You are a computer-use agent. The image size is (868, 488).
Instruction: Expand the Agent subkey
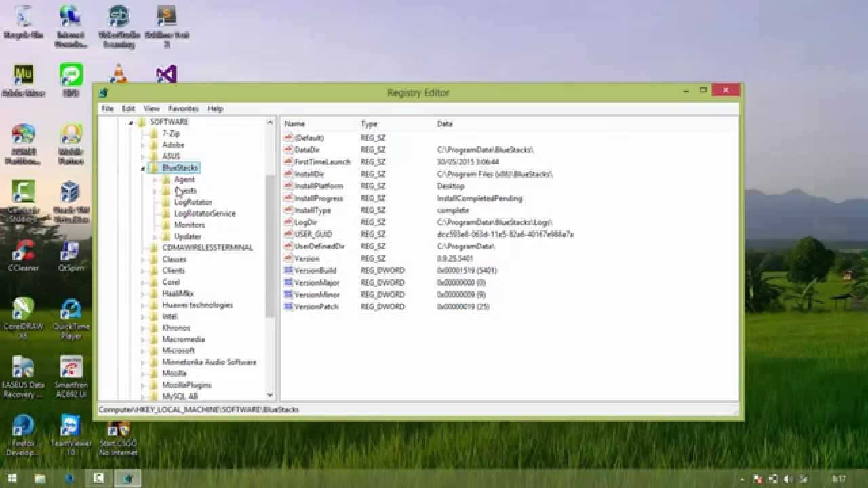[155, 180]
